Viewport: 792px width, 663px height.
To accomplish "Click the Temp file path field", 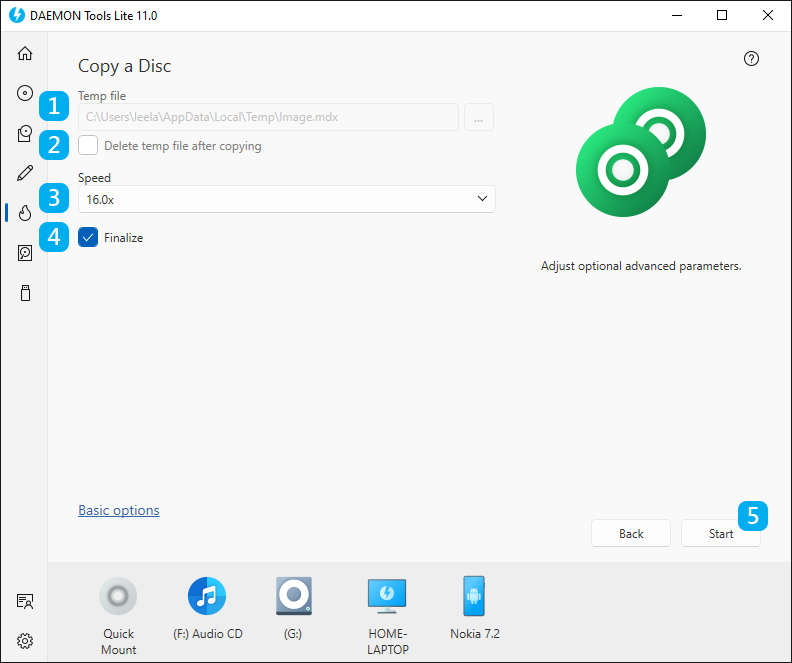I will pos(268,117).
